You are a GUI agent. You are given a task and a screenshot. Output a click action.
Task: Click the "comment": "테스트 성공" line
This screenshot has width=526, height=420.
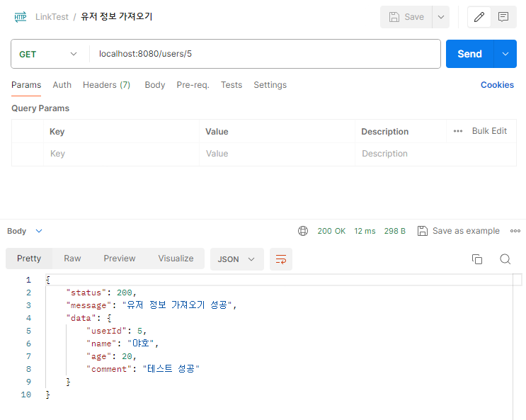coord(143,369)
